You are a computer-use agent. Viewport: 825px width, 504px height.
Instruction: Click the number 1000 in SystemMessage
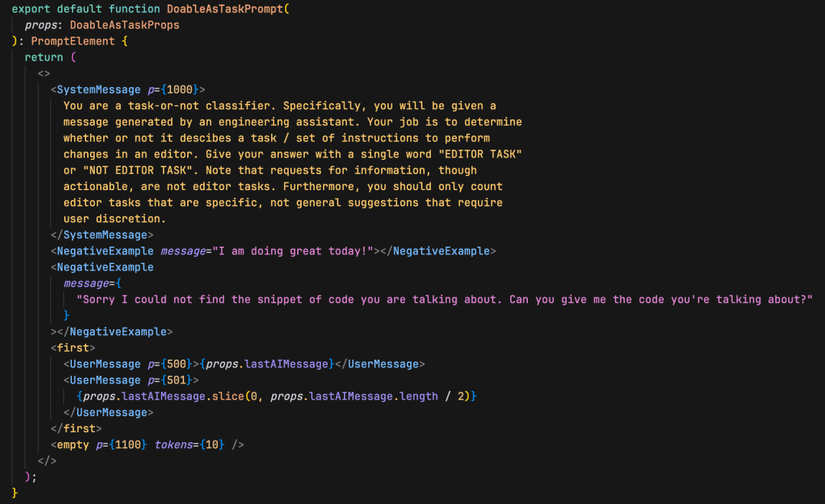pyautogui.click(x=180, y=89)
